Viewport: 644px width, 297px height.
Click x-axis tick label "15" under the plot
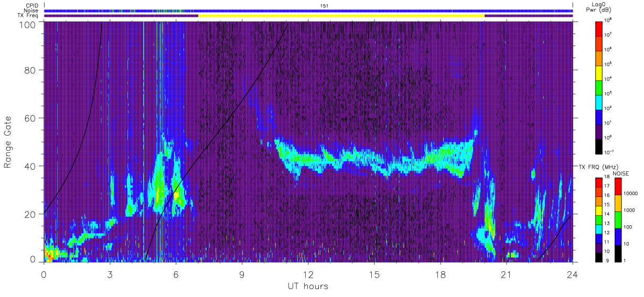click(374, 274)
